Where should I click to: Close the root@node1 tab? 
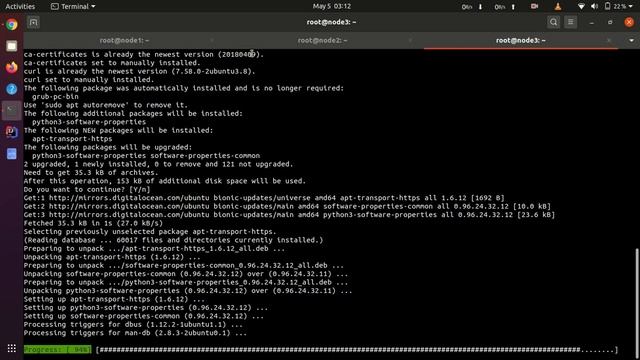pos(212,40)
